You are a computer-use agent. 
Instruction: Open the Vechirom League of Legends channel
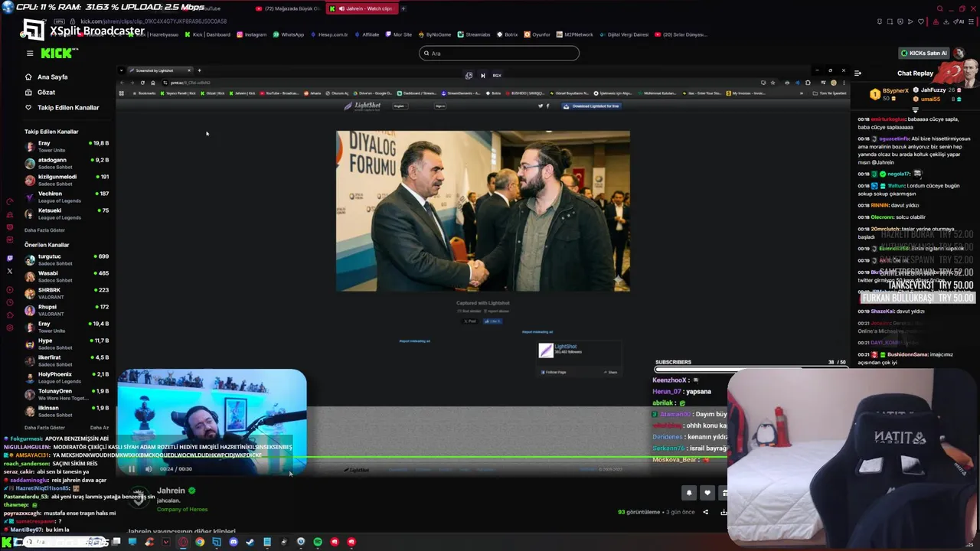click(x=67, y=197)
